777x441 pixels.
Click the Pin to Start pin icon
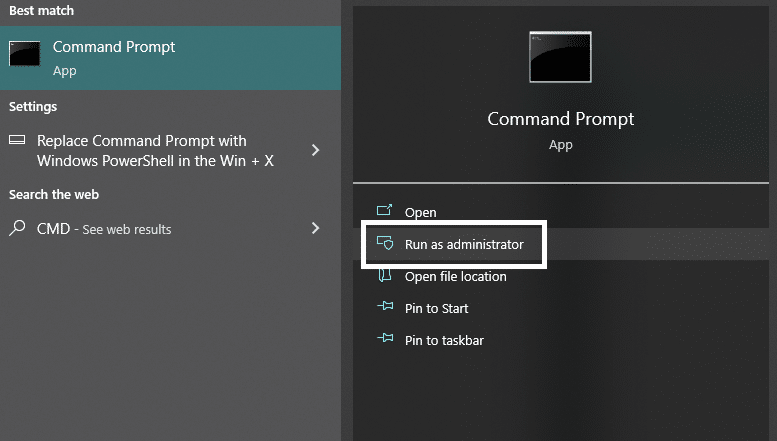[385, 307]
